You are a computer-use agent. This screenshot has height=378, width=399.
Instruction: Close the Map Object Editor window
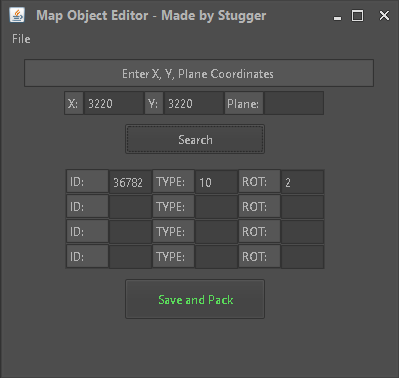click(x=384, y=16)
